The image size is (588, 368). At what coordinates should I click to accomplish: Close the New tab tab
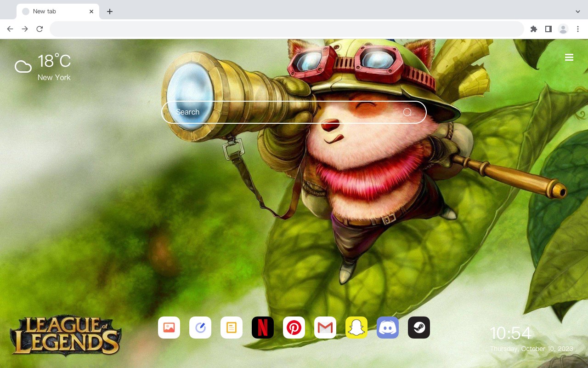click(91, 11)
